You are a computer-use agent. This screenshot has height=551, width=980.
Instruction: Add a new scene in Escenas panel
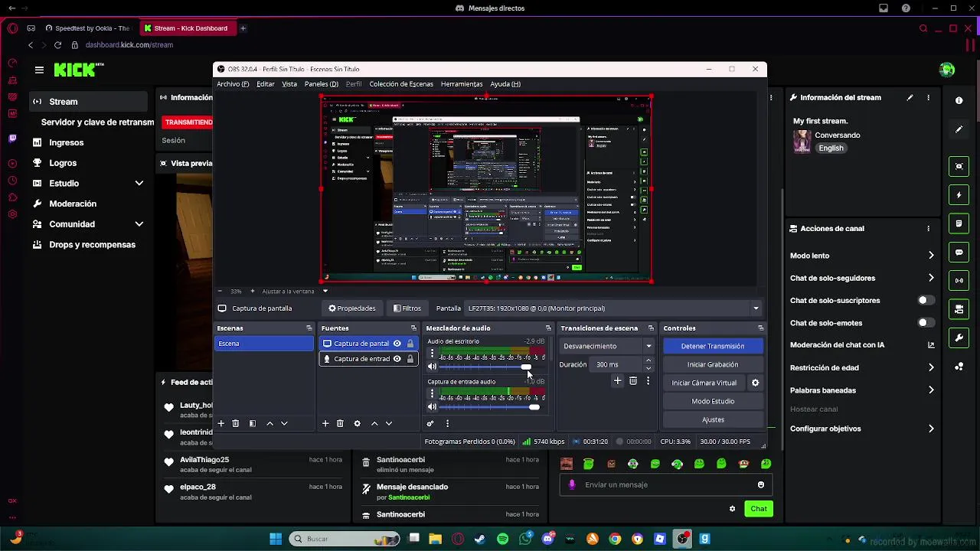pyautogui.click(x=221, y=423)
